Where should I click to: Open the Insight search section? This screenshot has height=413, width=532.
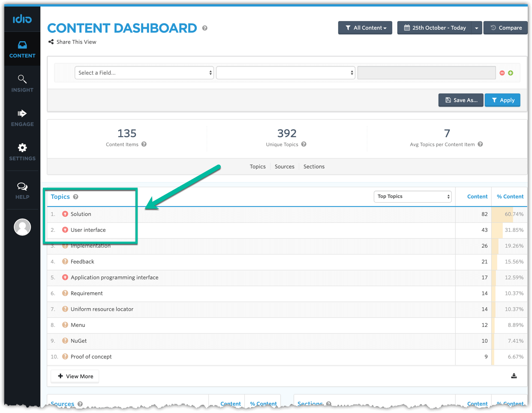pos(22,84)
